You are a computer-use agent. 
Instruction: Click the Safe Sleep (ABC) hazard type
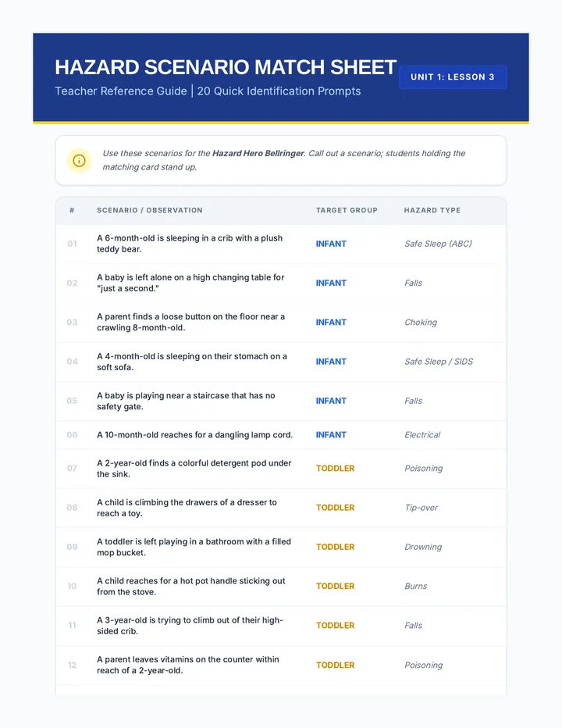[x=438, y=244]
